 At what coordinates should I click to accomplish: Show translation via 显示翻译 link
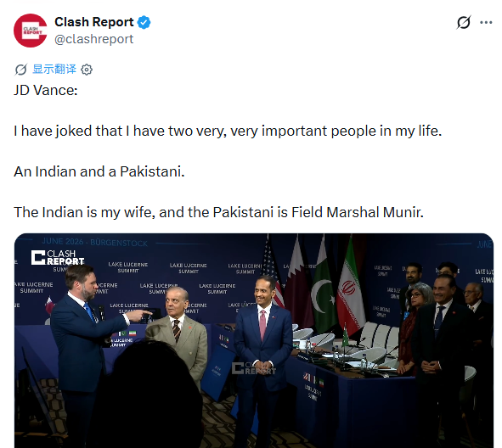(54, 69)
